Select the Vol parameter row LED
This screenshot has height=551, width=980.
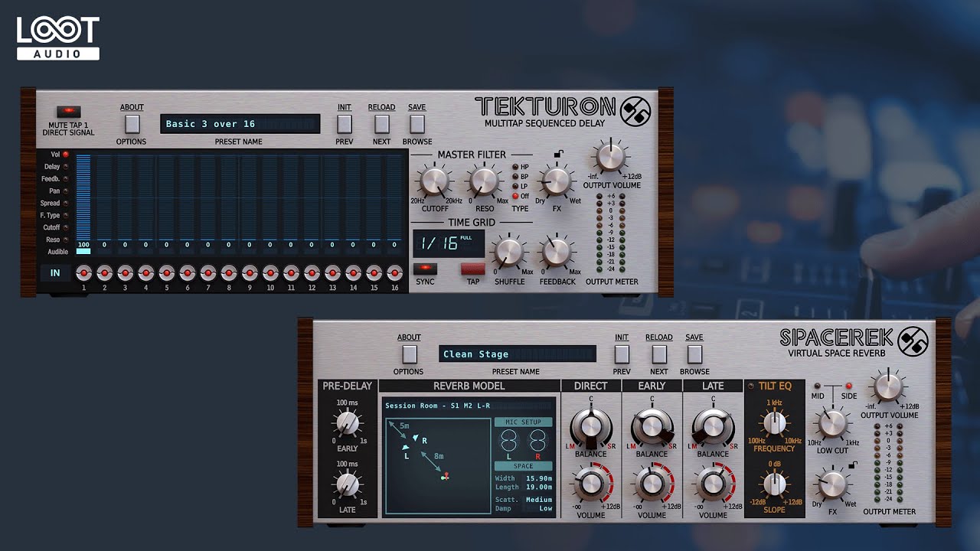[x=65, y=155]
